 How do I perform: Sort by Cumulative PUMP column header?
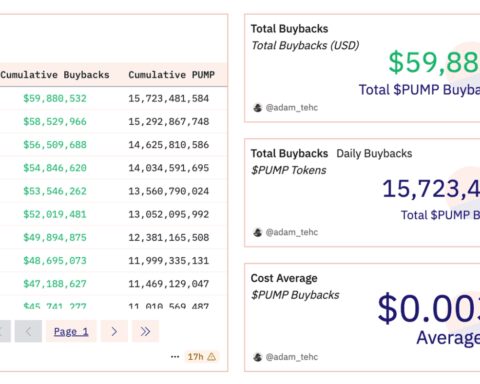click(x=171, y=75)
